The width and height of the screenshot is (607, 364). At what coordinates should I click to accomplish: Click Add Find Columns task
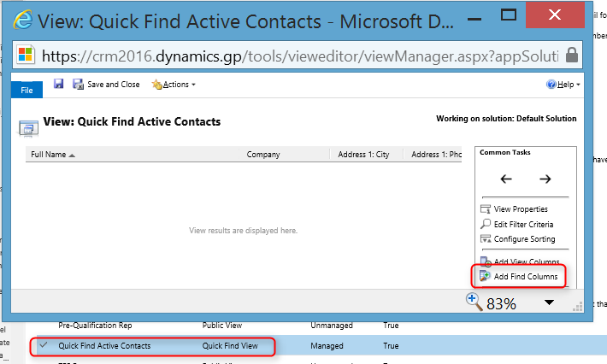click(519, 276)
